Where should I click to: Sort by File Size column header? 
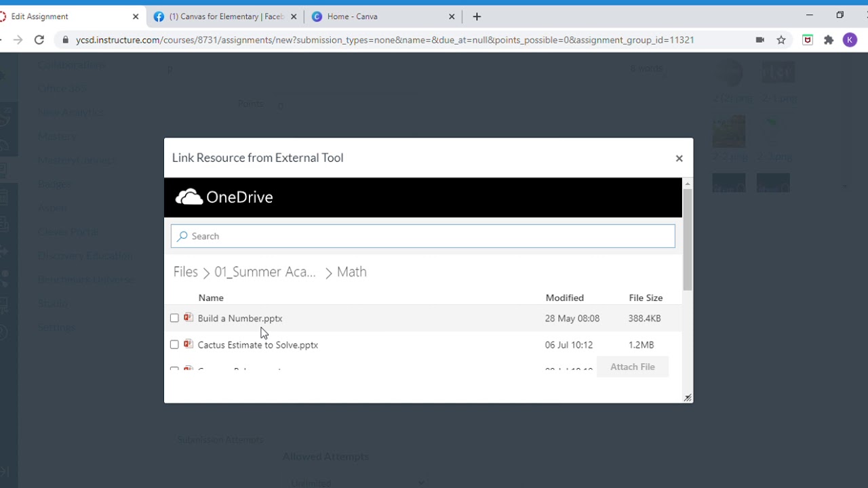pyautogui.click(x=646, y=298)
